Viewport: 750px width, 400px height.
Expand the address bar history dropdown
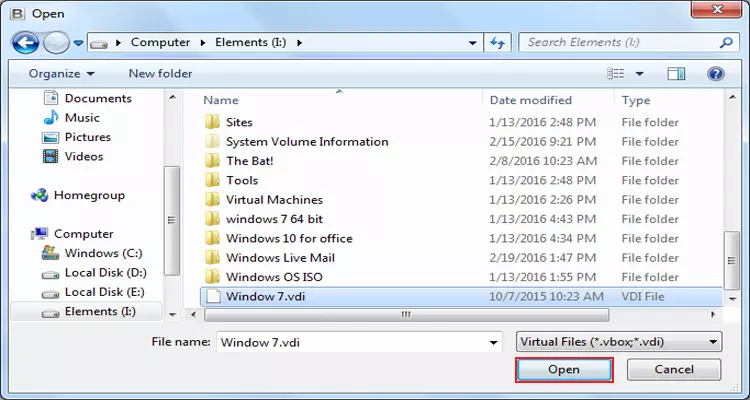click(473, 43)
